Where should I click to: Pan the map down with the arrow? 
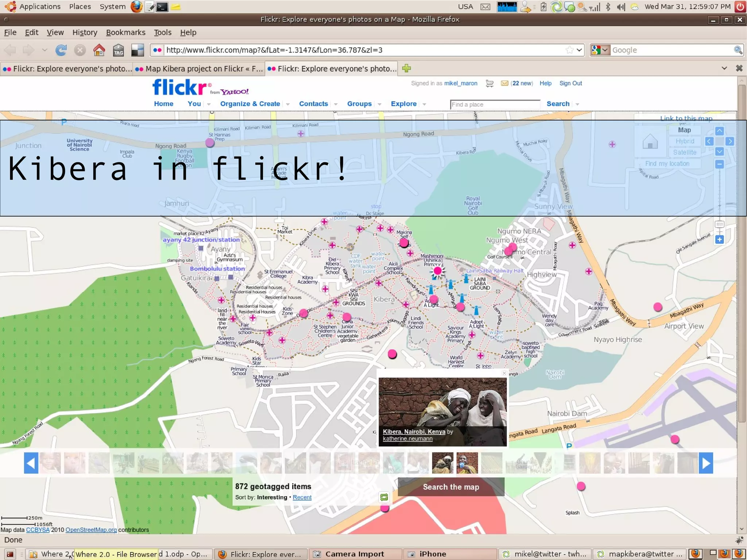[719, 151]
